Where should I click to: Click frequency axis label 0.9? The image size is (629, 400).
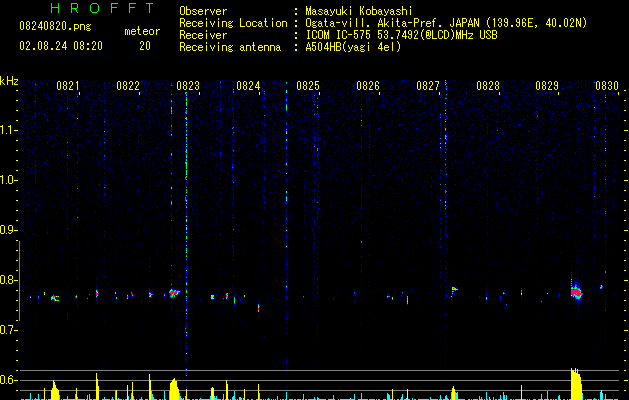8,230
